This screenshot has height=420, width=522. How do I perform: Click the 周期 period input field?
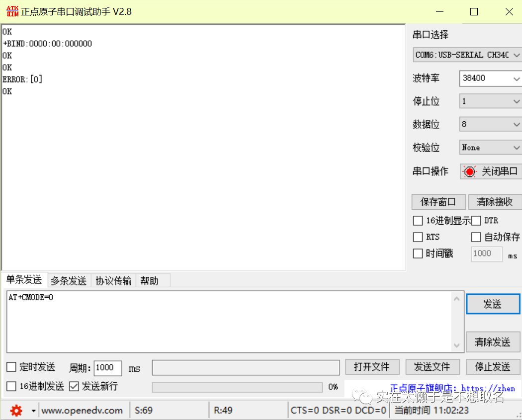click(107, 368)
